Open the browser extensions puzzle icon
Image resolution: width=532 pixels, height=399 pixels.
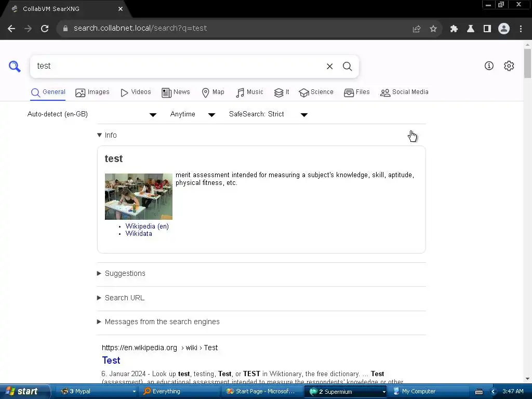point(454,29)
